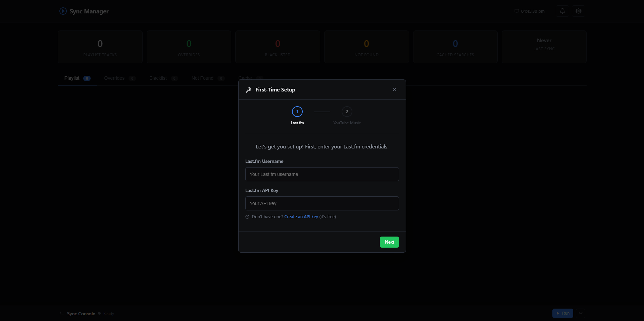Click the Sync Manager play logo icon
The image size is (644, 321).
point(62,11)
